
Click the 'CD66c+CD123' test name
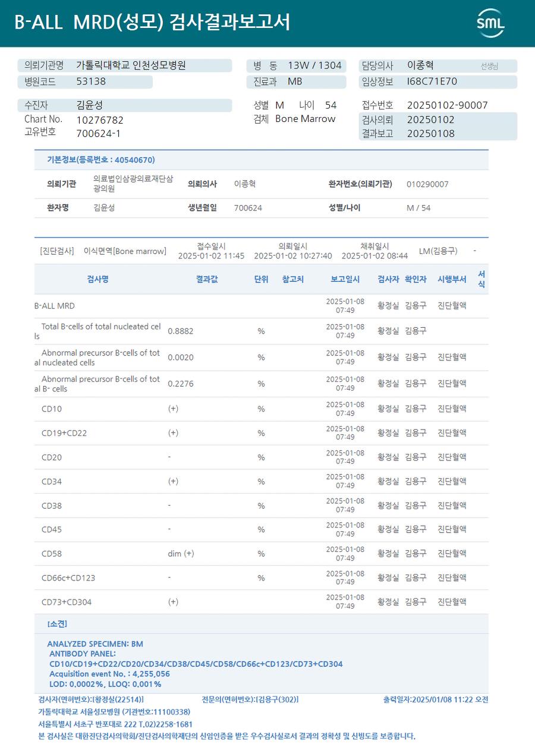68,578
